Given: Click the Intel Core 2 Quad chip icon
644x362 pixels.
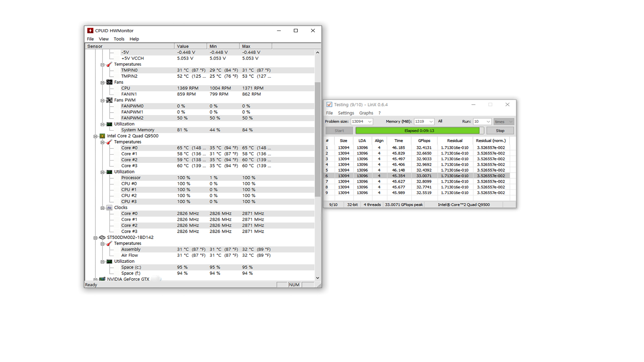Looking at the screenshot, I should 102,136.
